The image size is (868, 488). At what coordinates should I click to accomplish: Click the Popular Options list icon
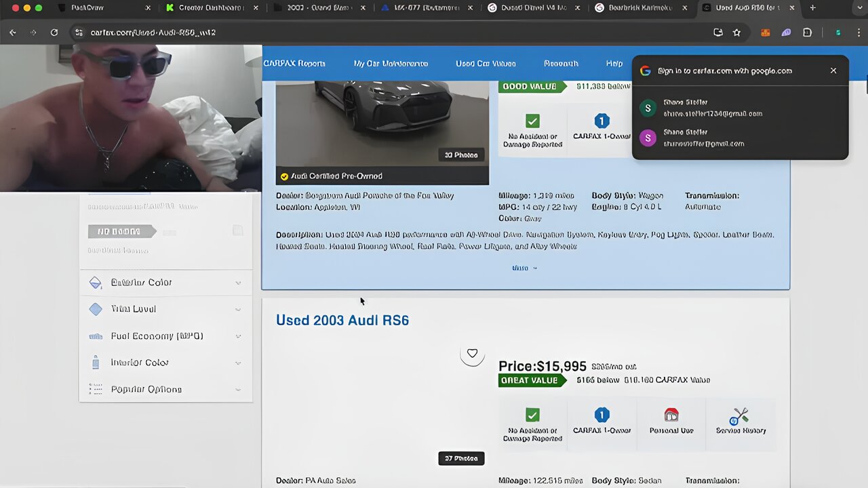pos(96,389)
